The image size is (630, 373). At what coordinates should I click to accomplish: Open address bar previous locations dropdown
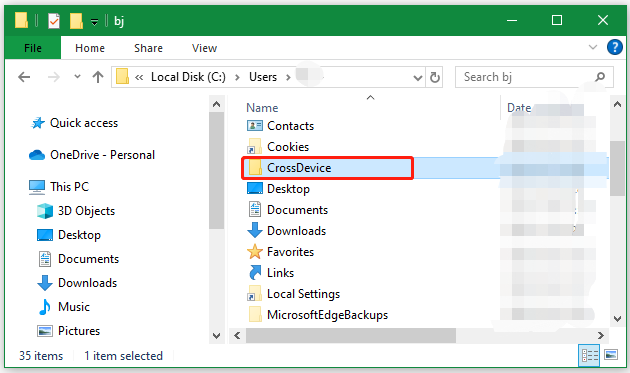[418, 78]
